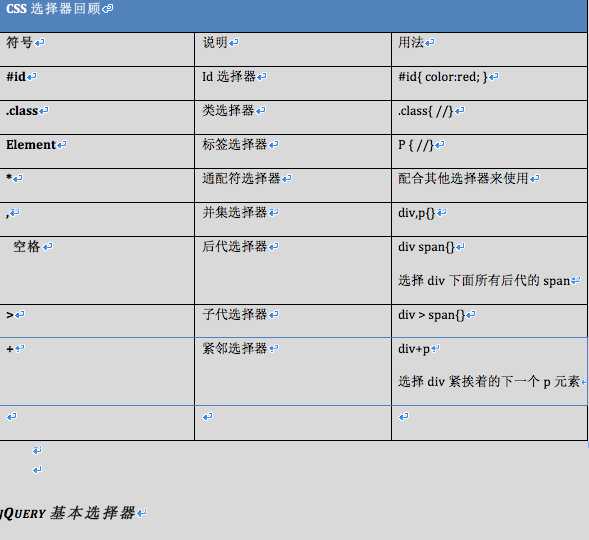Click the 'div,p{}' usage text

(x=417, y=213)
